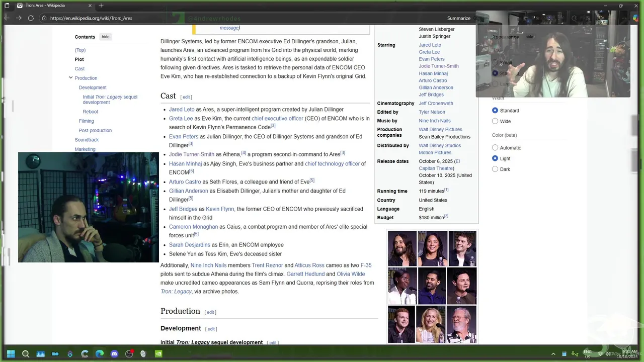Open Walt Disney Pictures link

click(440, 130)
